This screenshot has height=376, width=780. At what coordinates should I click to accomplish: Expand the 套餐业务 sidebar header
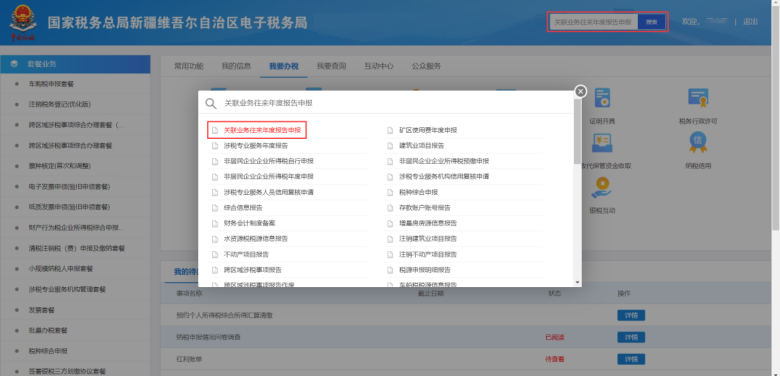coord(75,64)
